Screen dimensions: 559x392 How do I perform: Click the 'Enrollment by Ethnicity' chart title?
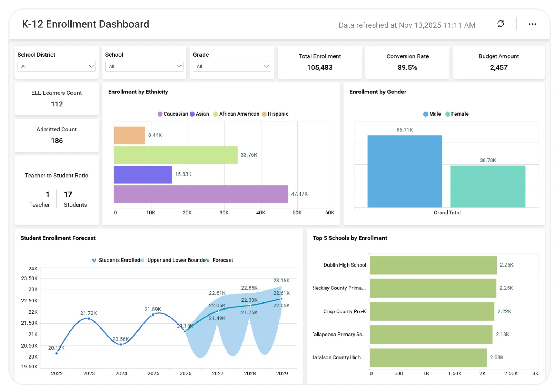click(x=138, y=92)
